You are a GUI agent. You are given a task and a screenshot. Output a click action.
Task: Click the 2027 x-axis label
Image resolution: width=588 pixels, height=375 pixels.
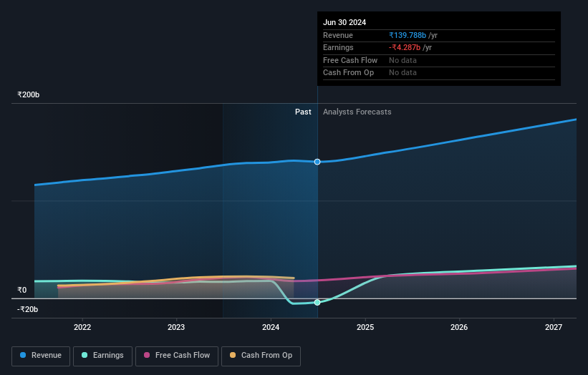click(x=554, y=327)
